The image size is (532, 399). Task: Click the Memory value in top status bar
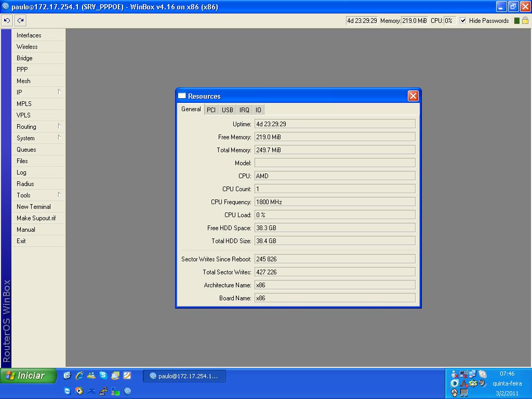coord(415,21)
